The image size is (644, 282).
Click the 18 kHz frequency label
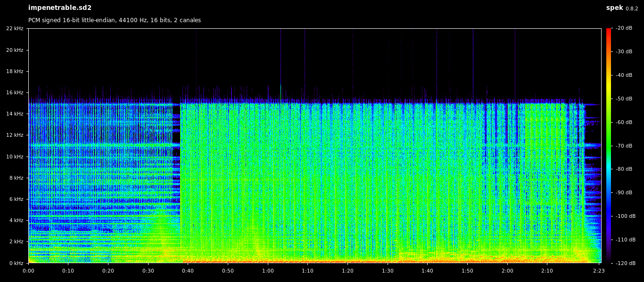pyautogui.click(x=15, y=71)
